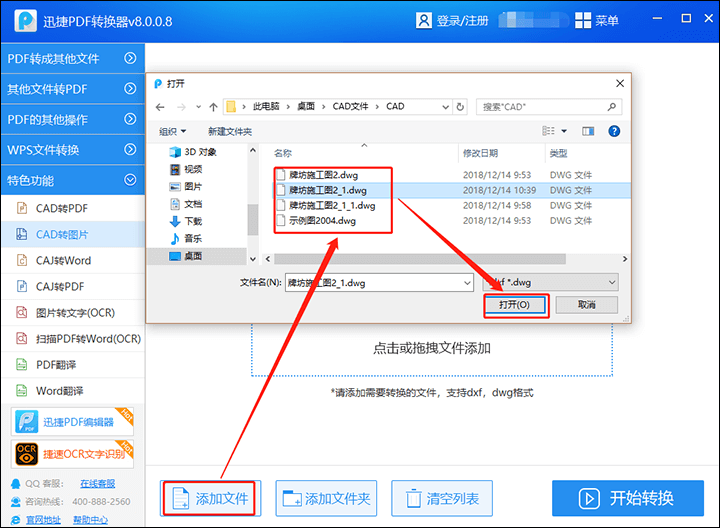Screen dimensions: 720x528
Task: Click the app logo icon
Action: click(25, 21)
